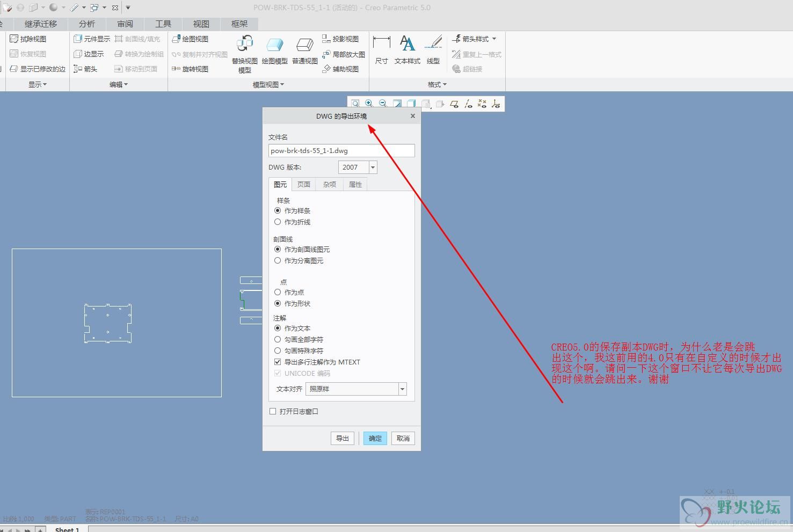Viewport: 793px width, 532px height.
Task: Click the measure ruler icon in quick access toolbar
Action: tap(75, 8)
